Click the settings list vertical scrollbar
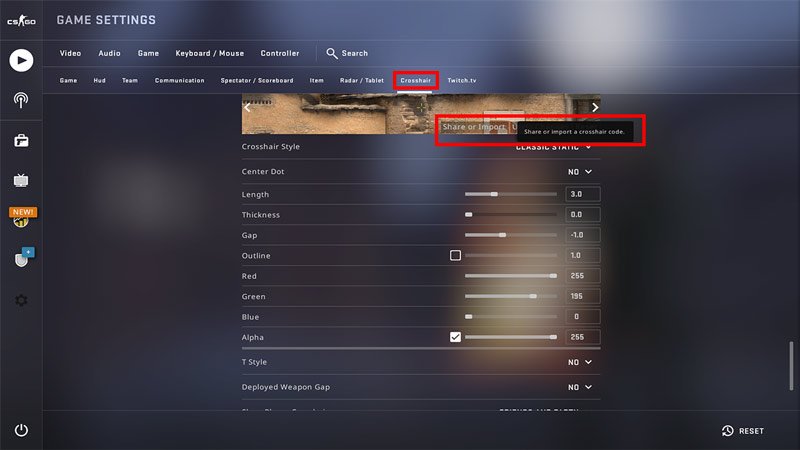 pyautogui.click(x=791, y=366)
